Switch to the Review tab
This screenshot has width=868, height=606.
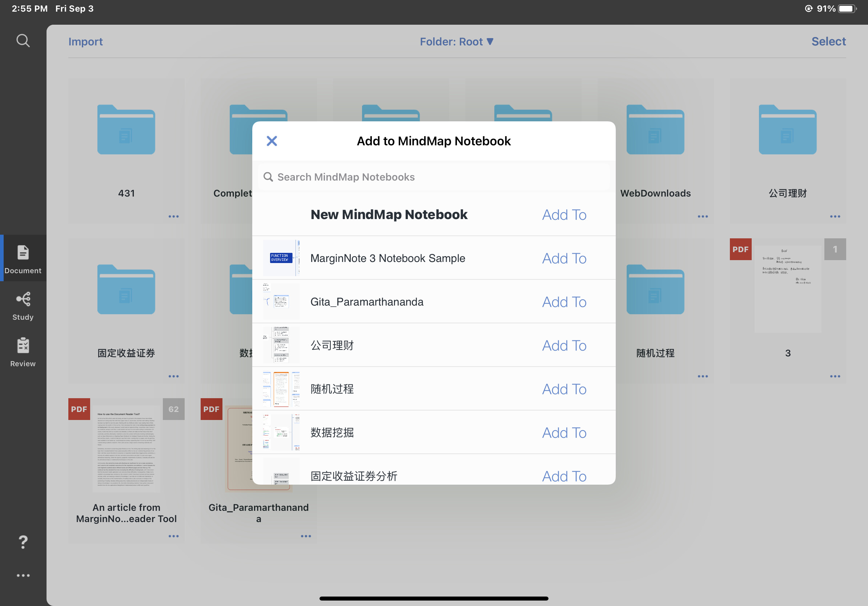23,352
